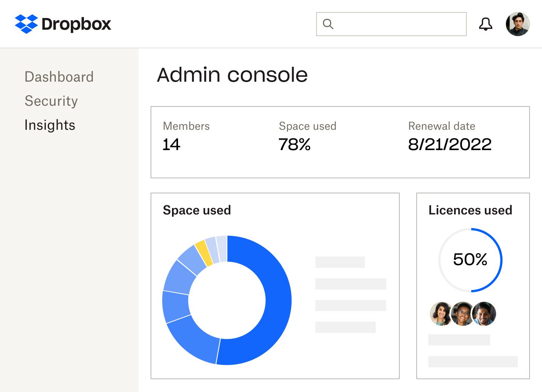The height and width of the screenshot is (392, 542).
Task: Click the middle member avatar with glasses
Action: tap(463, 314)
